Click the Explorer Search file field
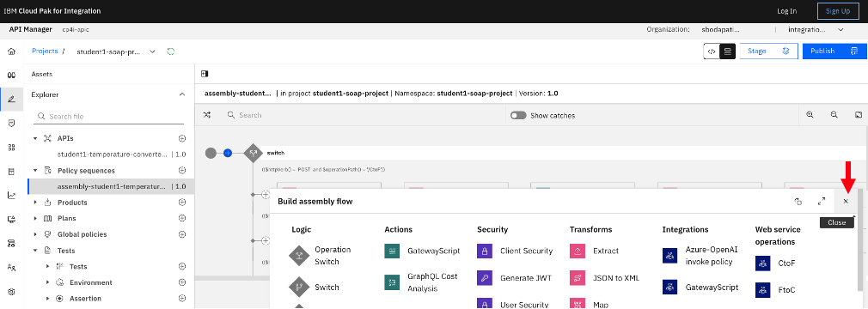 click(108, 116)
